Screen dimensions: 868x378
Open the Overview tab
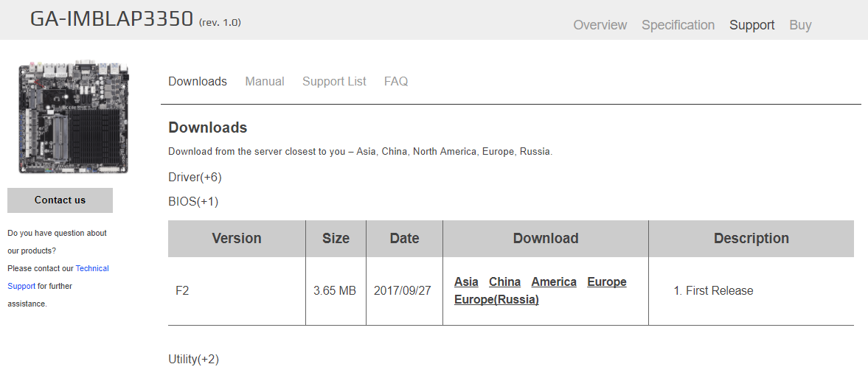(x=600, y=25)
